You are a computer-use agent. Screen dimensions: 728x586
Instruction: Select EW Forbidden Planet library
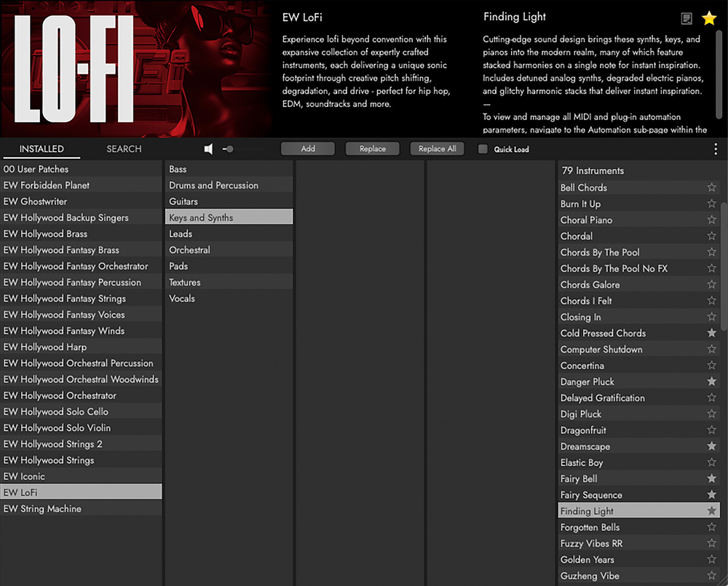(82, 186)
